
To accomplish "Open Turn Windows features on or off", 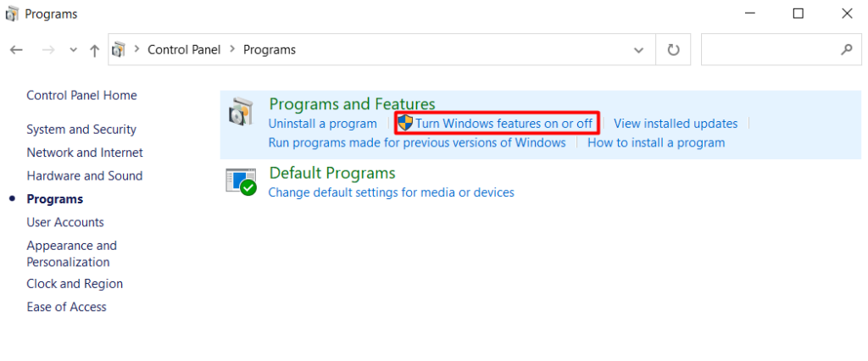I will (504, 124).
